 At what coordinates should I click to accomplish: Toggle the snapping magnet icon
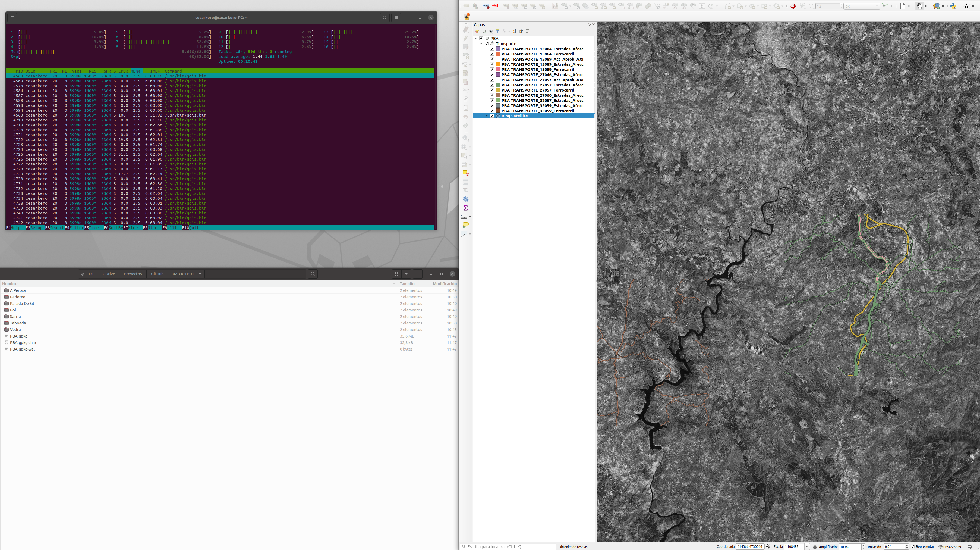coord(793,6)
